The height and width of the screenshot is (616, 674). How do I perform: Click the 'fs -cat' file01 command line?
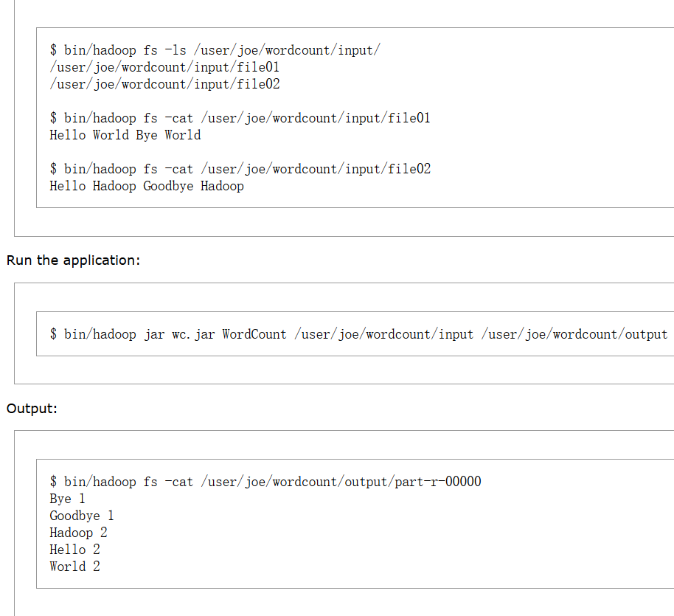(240, 118)
